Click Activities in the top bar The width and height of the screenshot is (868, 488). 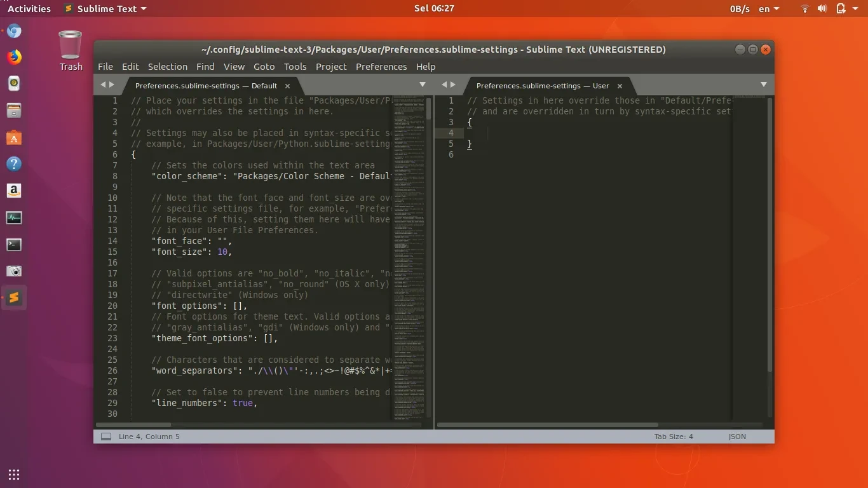(29, 9)
